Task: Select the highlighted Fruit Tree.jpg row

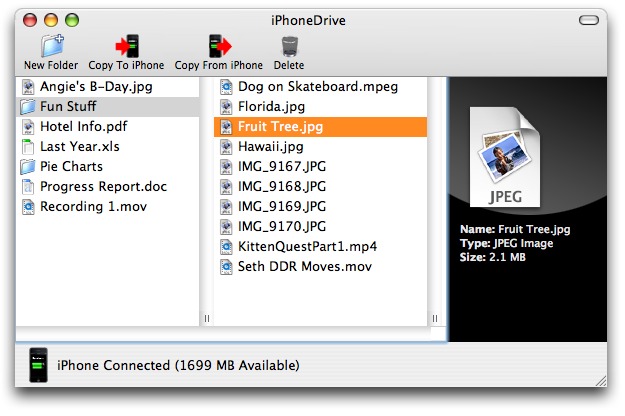Action: [x=320, y=127]
